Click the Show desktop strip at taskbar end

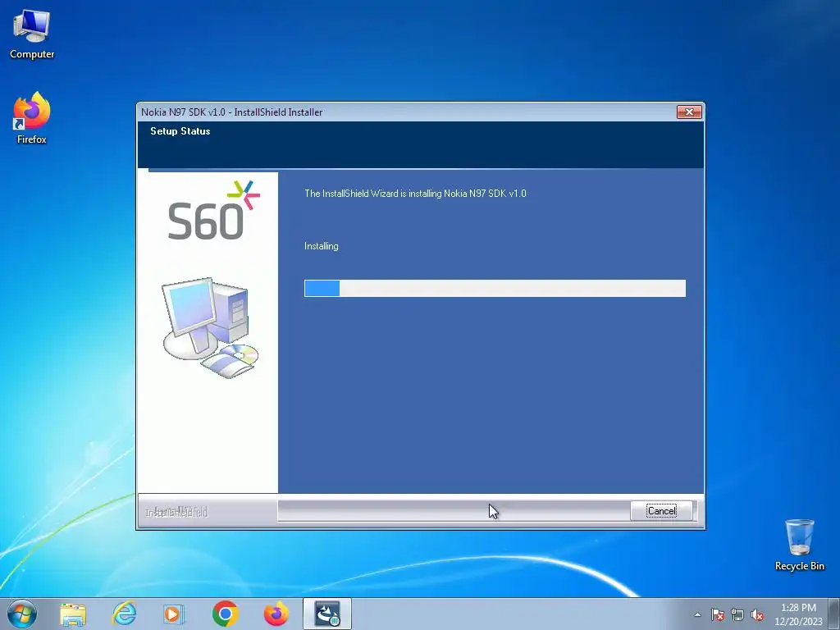tap(834, 614)
